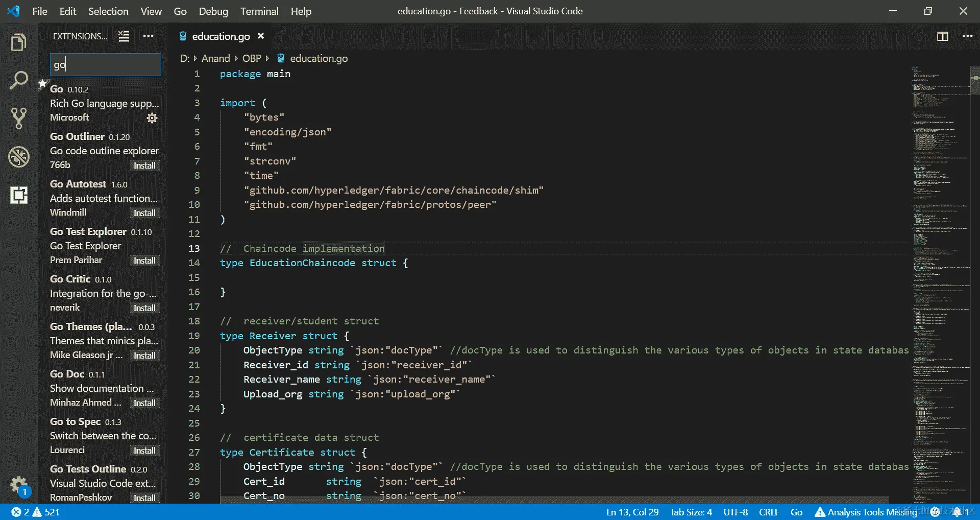Change the CRLF end of line sequence
Screen dimensions: 980x520
pyautogui.click(x=769, y=512)
